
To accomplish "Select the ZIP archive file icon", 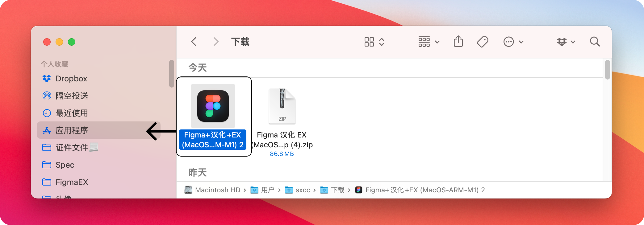I will pos(282,106).
